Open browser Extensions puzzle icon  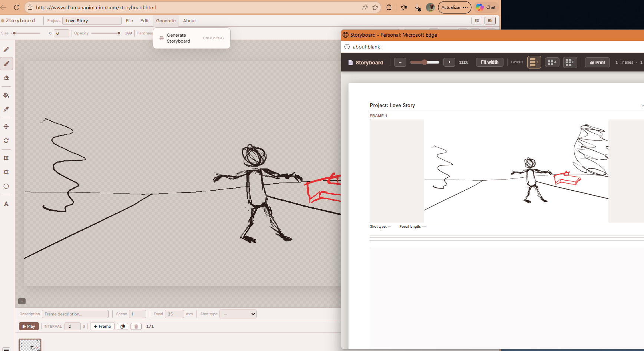coord(389,7)
